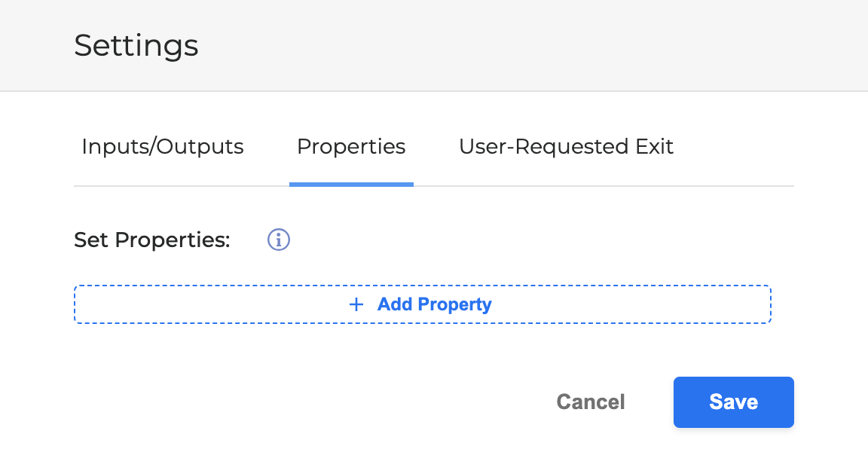This screenshot has height=449, width=868.
Task: Click the active Properties tab label
Action: click(x=351, y=146)
